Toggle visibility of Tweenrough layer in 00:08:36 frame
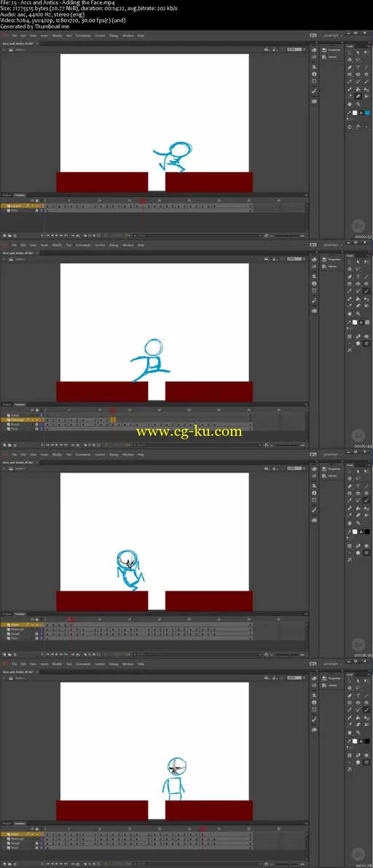Screen dimensions: 373x868 [32, 629]
